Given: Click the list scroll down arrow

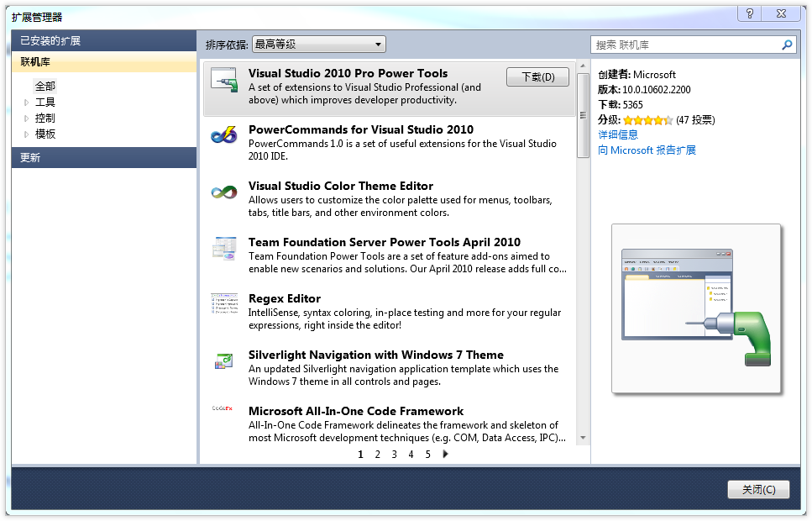Looking at the screenshot, I should (x=583, y=438).
